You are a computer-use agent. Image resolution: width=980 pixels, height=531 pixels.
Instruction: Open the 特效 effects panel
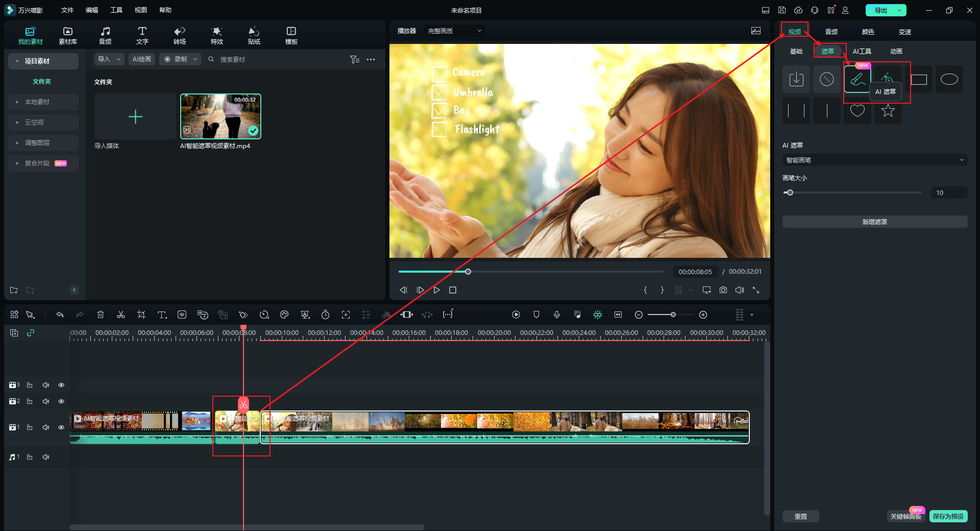click(x=217, y=35)
